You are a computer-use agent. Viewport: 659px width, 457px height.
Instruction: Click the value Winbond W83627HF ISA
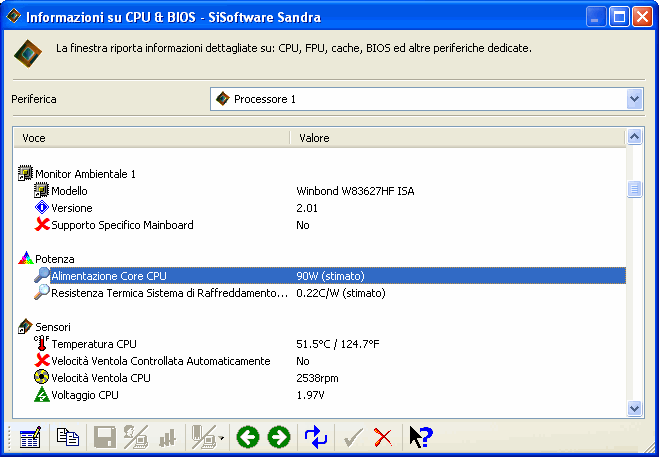[355, 191]
